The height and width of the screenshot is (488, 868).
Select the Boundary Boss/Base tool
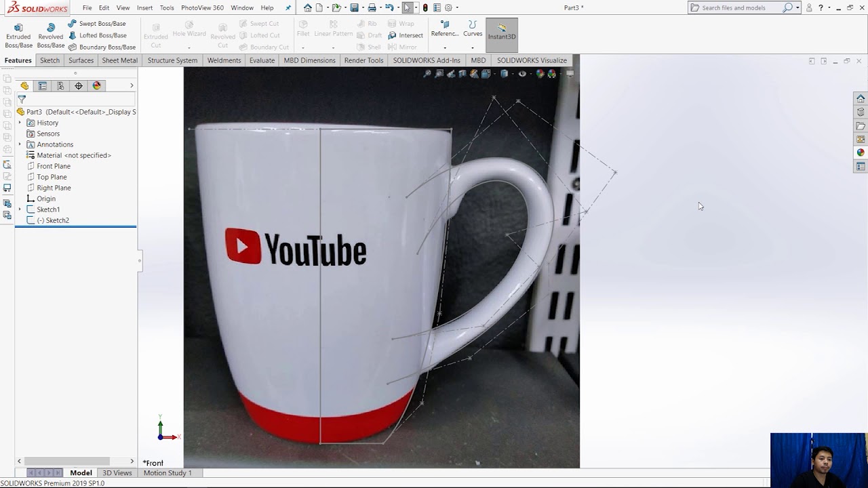coord(101,47)
